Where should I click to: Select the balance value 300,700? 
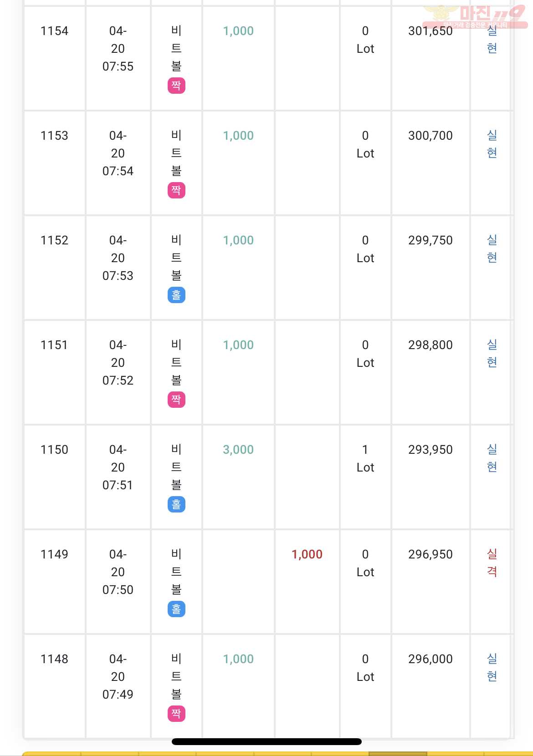click(x=430, y=136)
